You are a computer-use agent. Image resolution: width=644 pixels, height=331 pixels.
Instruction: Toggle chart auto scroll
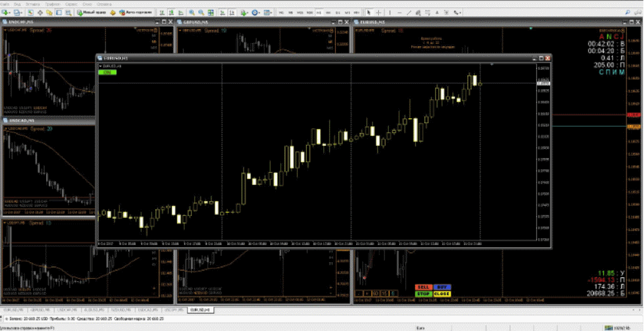pos(222,13)
